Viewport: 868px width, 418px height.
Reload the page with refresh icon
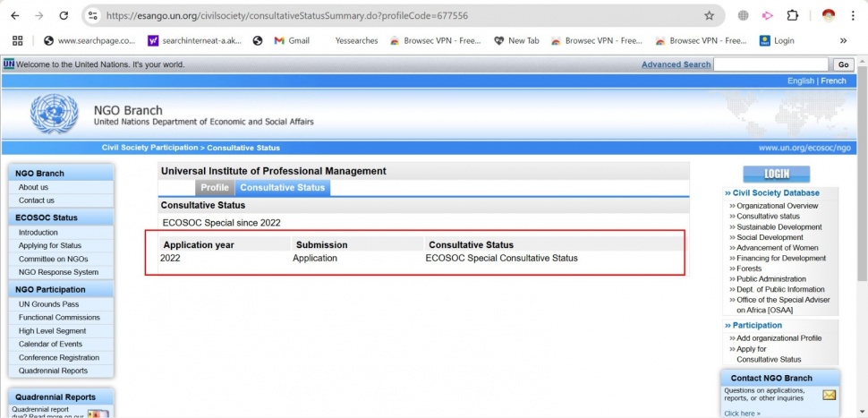64,16
